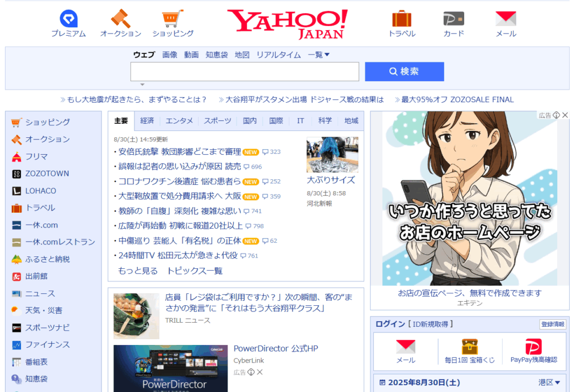Close the PowerDirector ad with X
The width and height of the screenshot is (581, 392).
click(260, 372)
